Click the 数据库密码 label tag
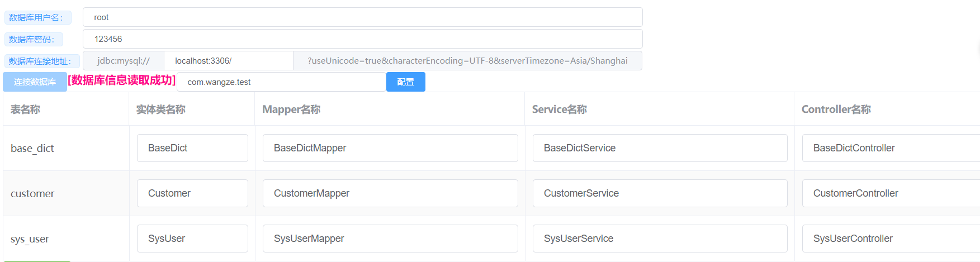 click(x=34, y=40)
